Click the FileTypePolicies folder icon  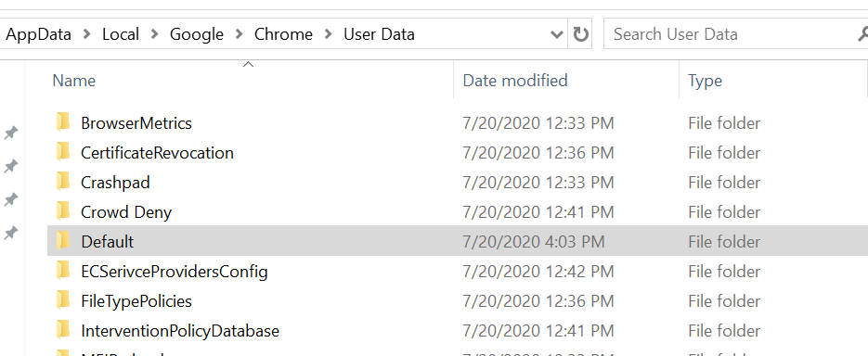coord(64,300)
